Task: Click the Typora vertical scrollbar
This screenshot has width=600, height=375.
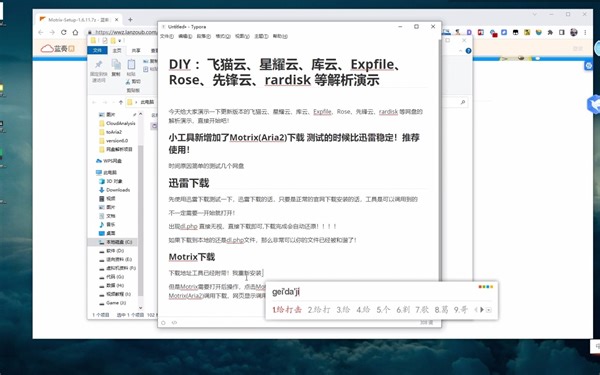Action: click(440, 161)
